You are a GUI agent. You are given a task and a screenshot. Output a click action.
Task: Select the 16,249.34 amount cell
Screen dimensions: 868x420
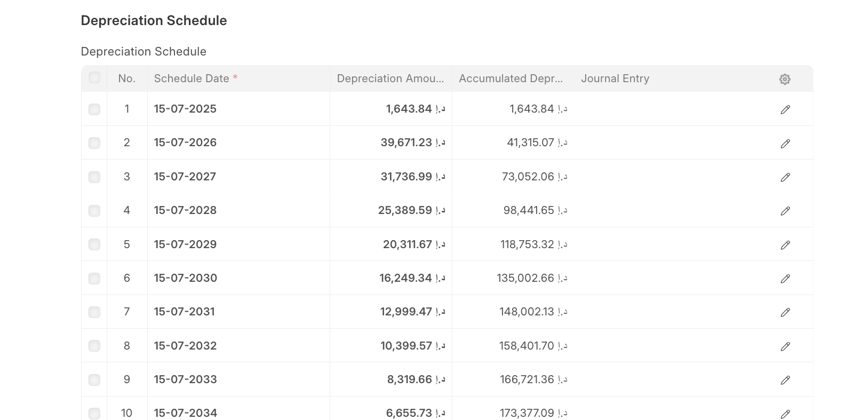[391, 278]
